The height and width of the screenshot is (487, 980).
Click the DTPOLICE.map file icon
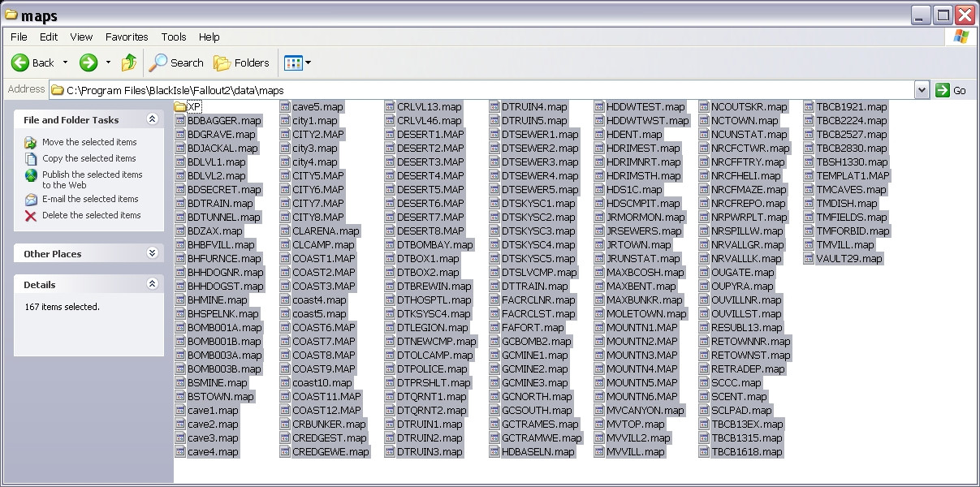391,369
